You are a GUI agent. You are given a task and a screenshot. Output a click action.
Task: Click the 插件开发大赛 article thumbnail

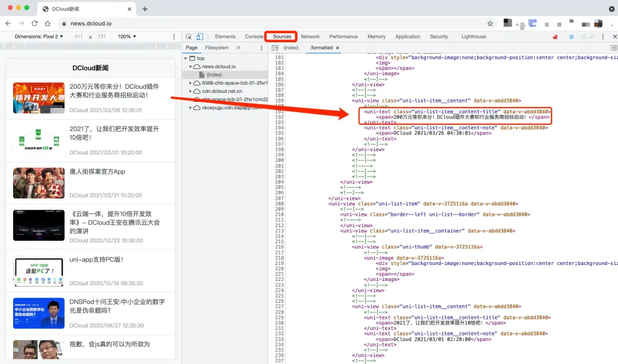39,98
